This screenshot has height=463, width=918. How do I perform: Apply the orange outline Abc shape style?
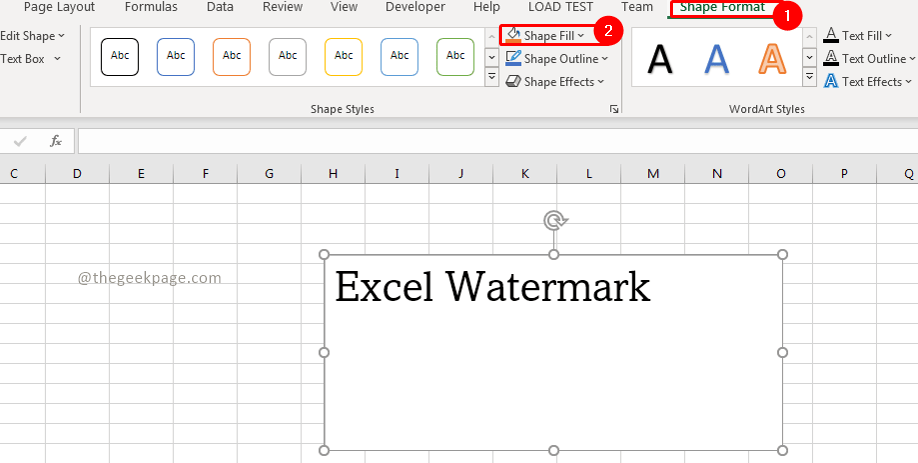(x=232, y=57)
